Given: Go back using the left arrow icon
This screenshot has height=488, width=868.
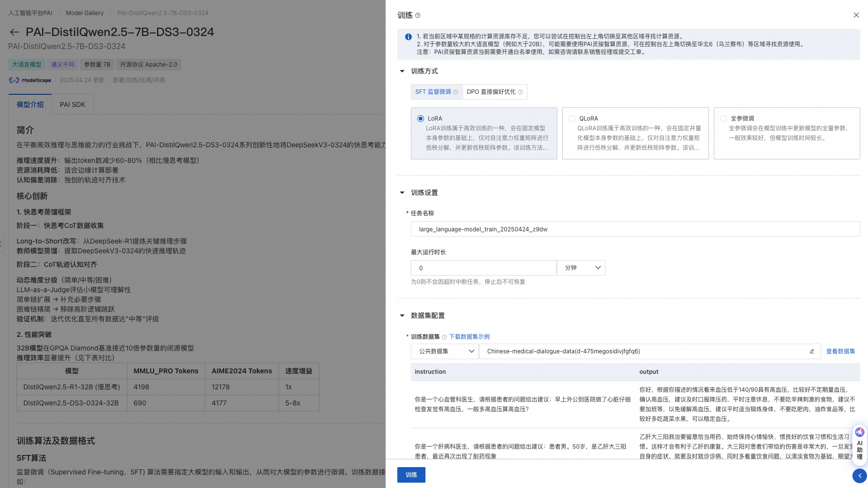Looking at the screenshot, I should tap(15, 32).
